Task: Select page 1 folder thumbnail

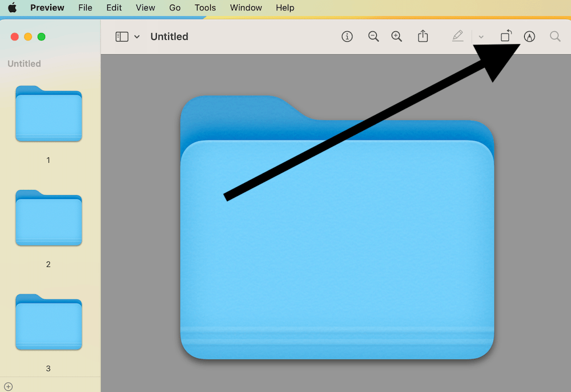Action: point(49,114)
